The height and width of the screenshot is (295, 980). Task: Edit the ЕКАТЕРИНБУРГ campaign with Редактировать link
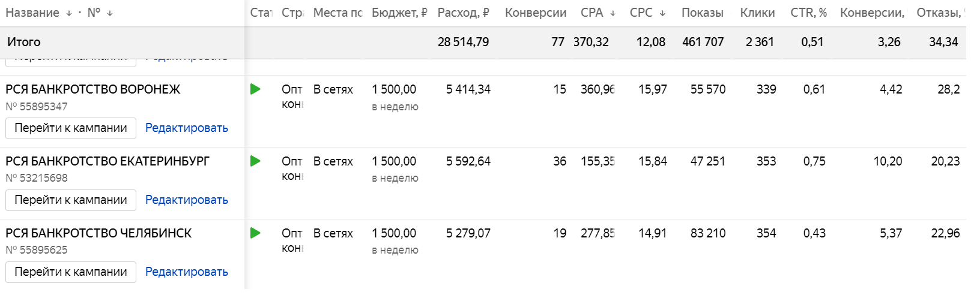(187, 200)
